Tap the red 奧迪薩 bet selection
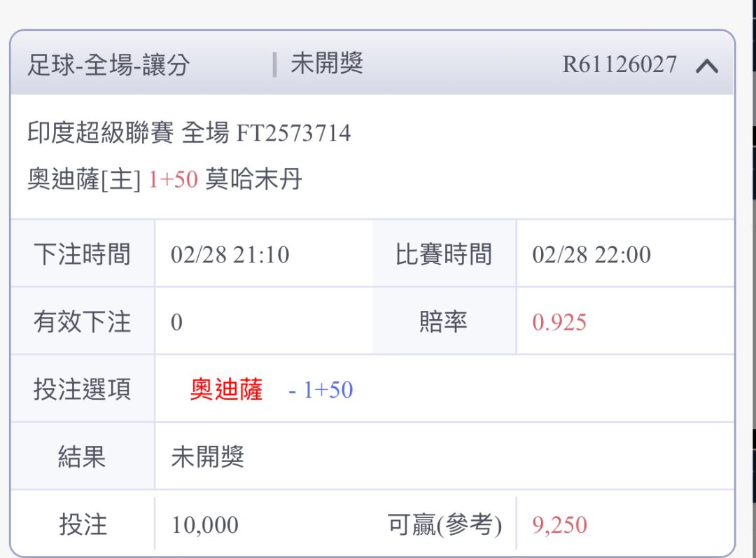Screen dimensions: 756x558 tap(226, 389)
